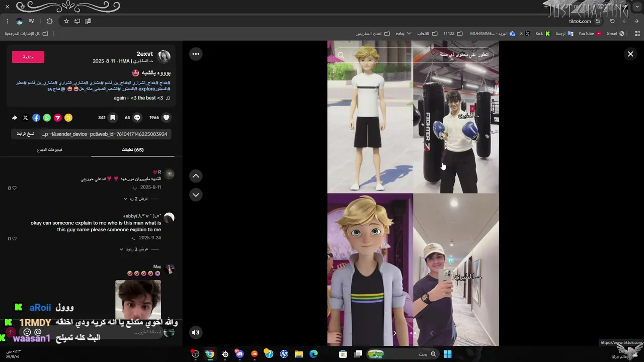This screenshot has width=644, height=362.
Task: Reload the page in the browser
Action: (612, 21)
